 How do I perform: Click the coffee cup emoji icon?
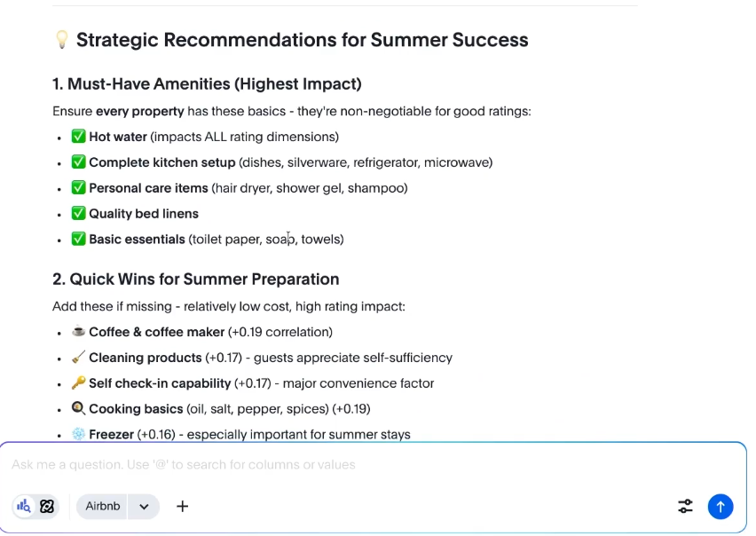(x=78, y=332)
